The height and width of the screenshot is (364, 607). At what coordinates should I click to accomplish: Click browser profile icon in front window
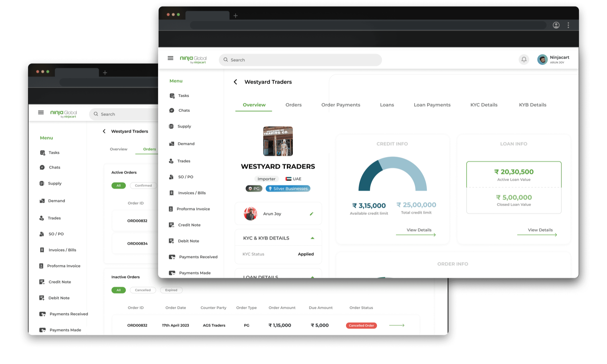pos(556,25)
